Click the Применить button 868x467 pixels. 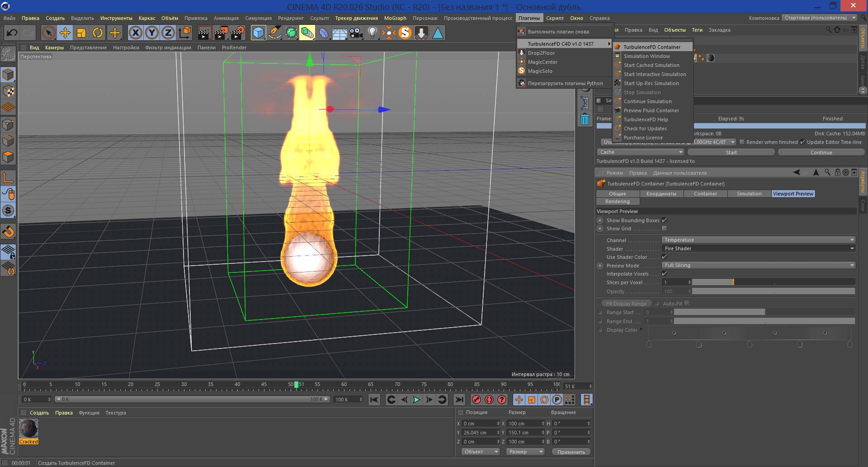point(571,452)
